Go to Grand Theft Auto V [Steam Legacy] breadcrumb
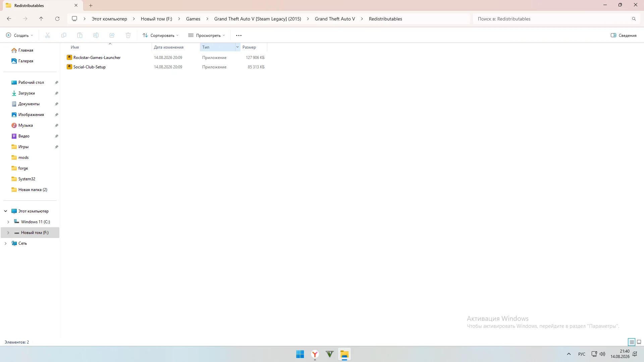644x362 pixels. point(258,19)
